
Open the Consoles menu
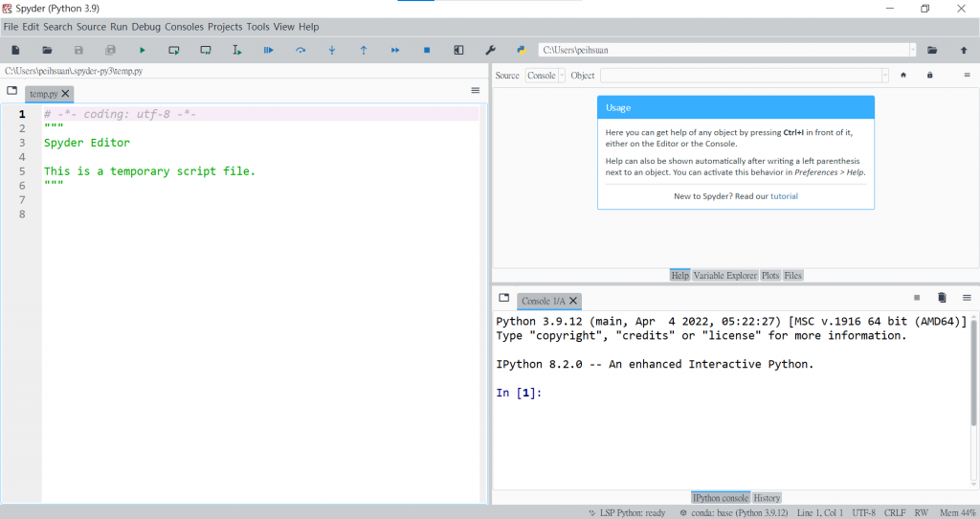point(184,27)
